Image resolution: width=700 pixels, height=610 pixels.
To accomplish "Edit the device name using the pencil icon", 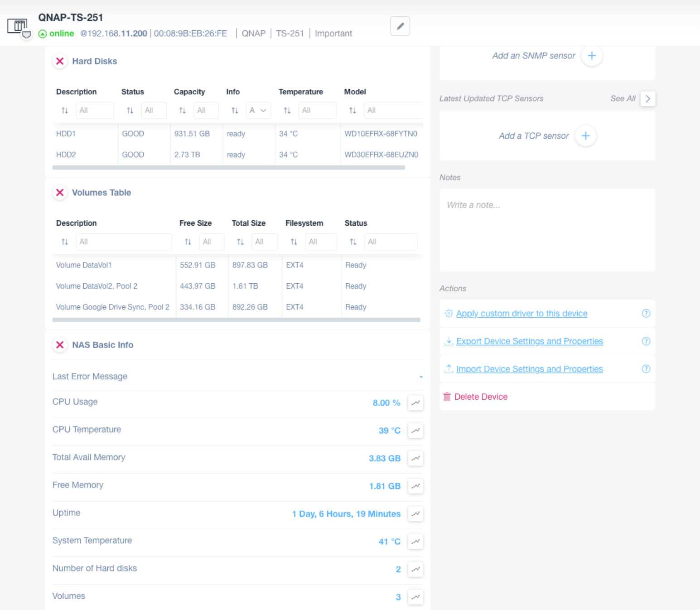I will [400, 26].
